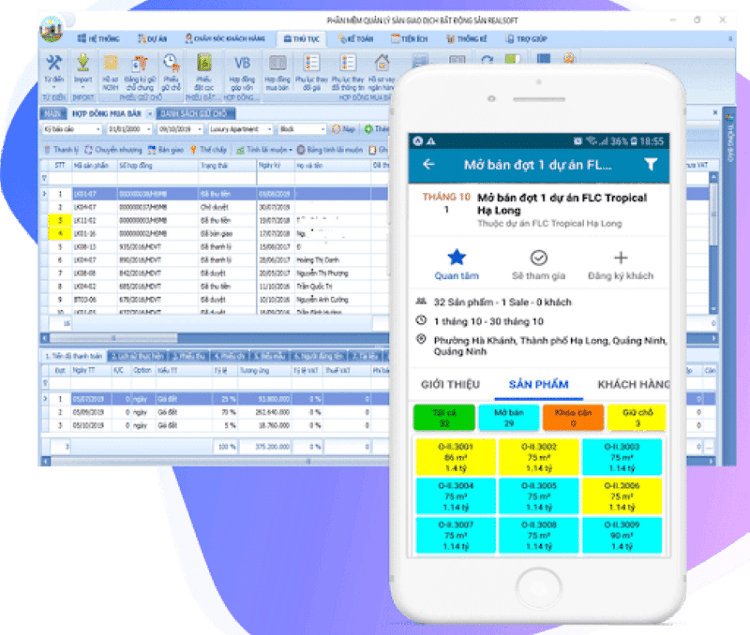Select contract row of Nguyễn Thị Phượng
Viewport: 750px width, 635px height.
click(x=214, y=273)
